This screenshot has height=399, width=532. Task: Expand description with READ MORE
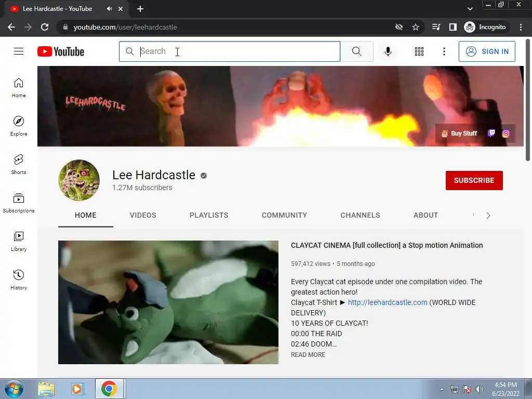click(308, 354)
